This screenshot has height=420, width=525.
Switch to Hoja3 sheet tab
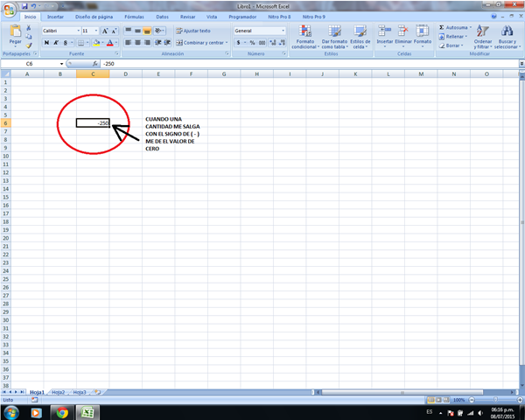coord(80,392)
